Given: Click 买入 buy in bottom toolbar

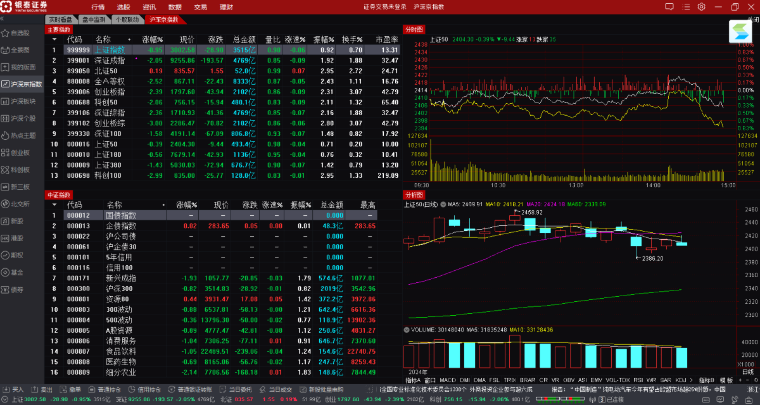Looking at the screenshot, I should point(14,389).
